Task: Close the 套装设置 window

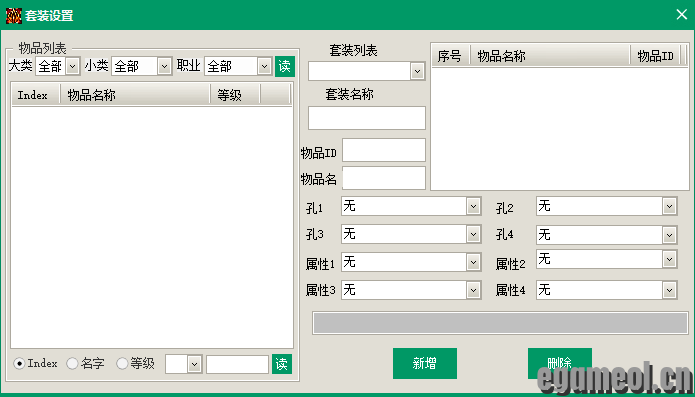Action: [x=681, y=15]
